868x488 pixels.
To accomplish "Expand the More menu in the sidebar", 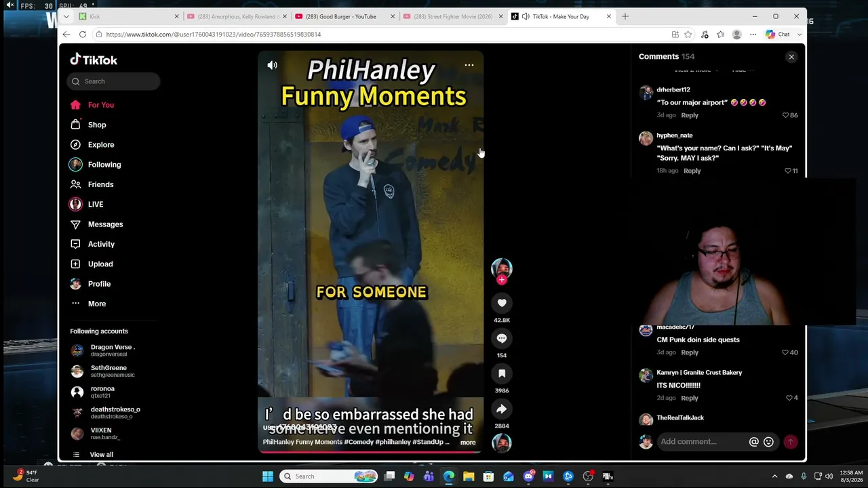I will (x=97, y=304).
